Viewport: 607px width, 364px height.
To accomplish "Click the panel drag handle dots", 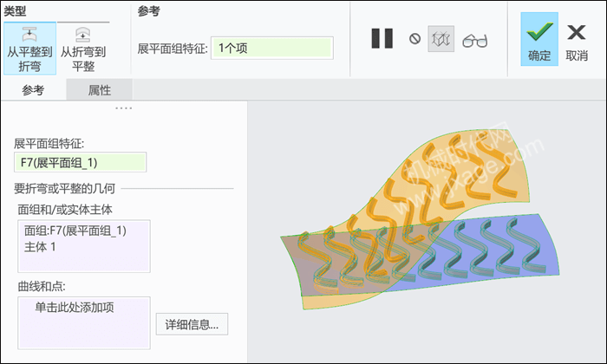I will click(x=123, y=108).
